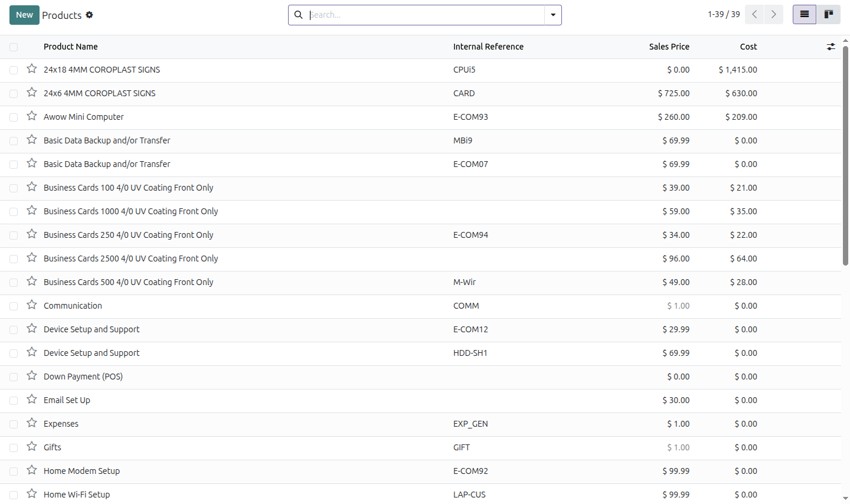Click the $ 1,415.00 cost cell

(x=738, y=70)
